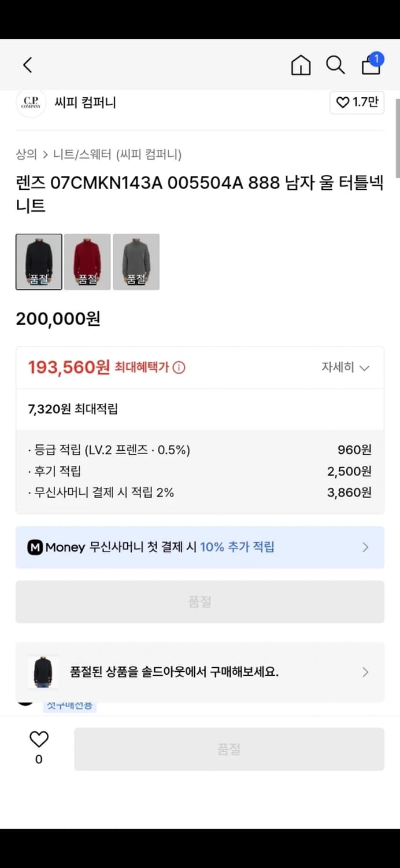Viewport: 400px width, 868px height.
Task: Go back using the back arrow
Action: click(27, 65)
